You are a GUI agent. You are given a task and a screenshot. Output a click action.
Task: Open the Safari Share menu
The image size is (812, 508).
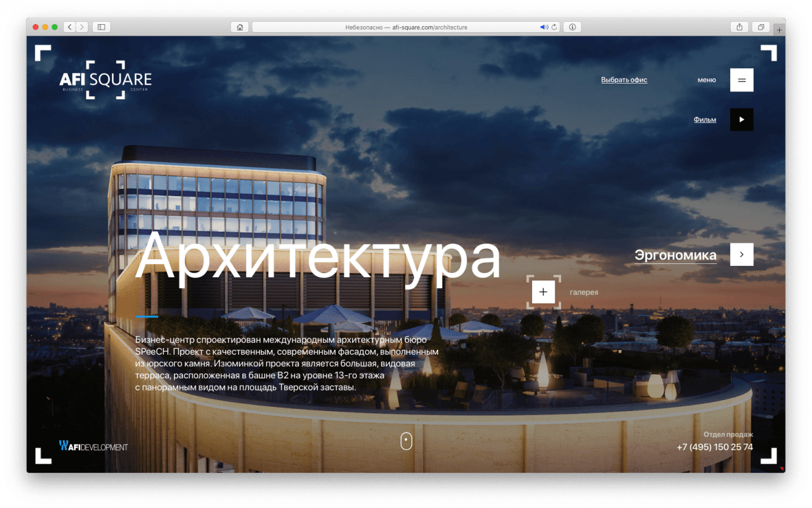[739, 27]
